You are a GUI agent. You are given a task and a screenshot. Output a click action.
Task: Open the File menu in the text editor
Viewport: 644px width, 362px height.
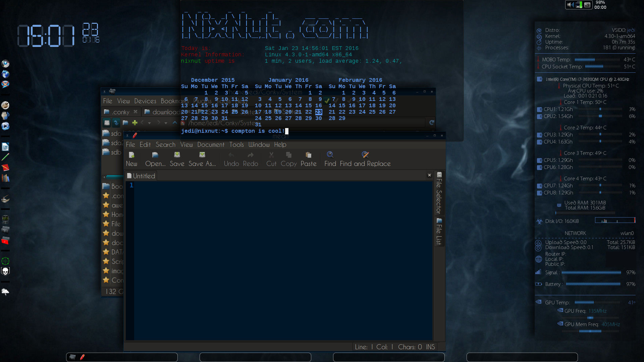click(130, 144)
